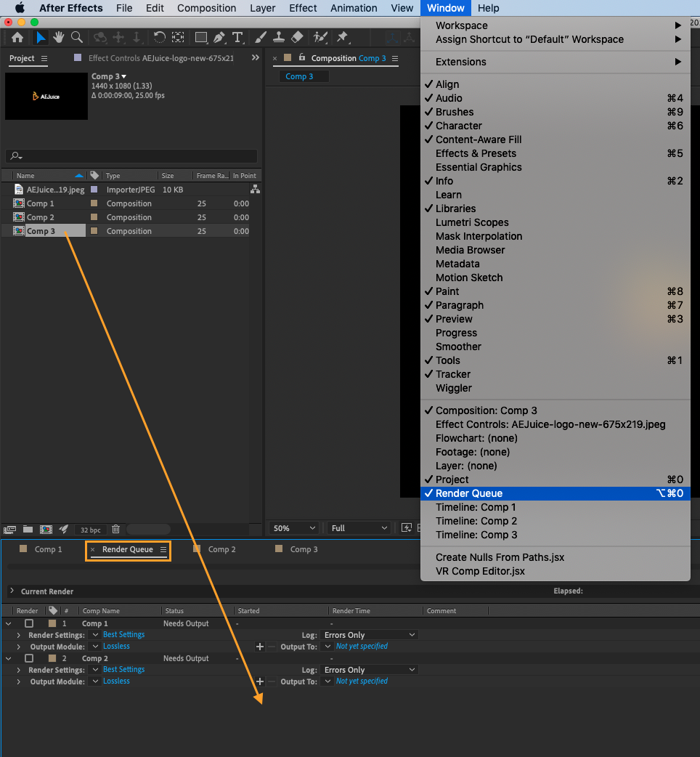Open the 50% magnification dropdown

coord(293,528)
